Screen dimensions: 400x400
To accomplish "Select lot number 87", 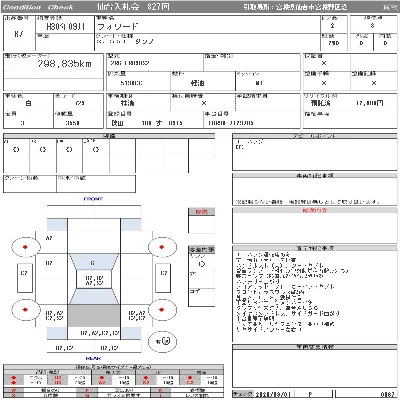I will pyautogui.click(x=19, y=34).
